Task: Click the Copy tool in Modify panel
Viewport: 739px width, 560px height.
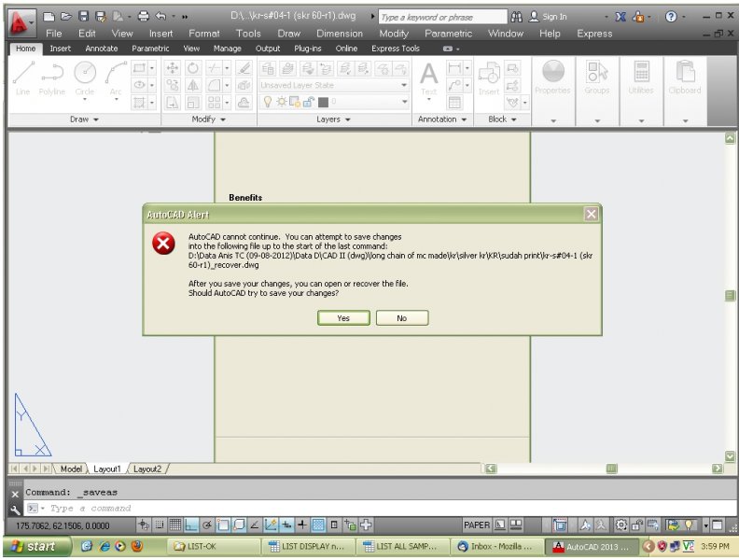Action: [172, 85]
